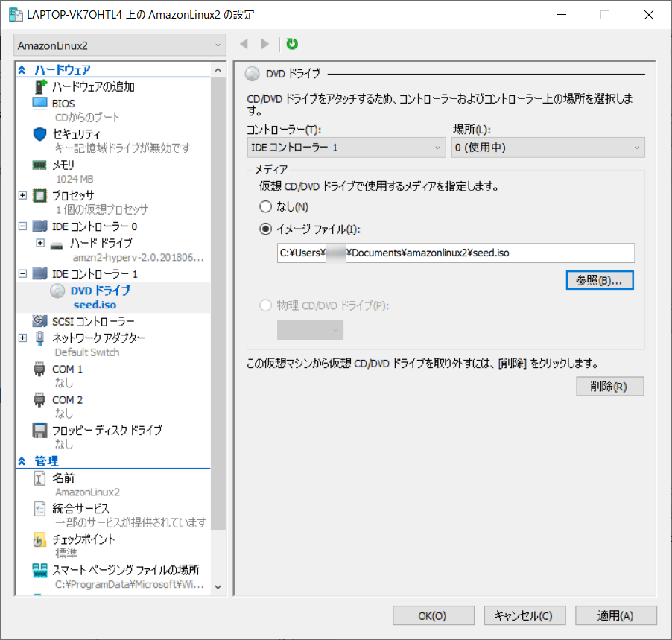This screenshot has width=672, height=640.
Task: Click the DVD ドライブ disc icon in tree
Action: [x=57, y=291]
